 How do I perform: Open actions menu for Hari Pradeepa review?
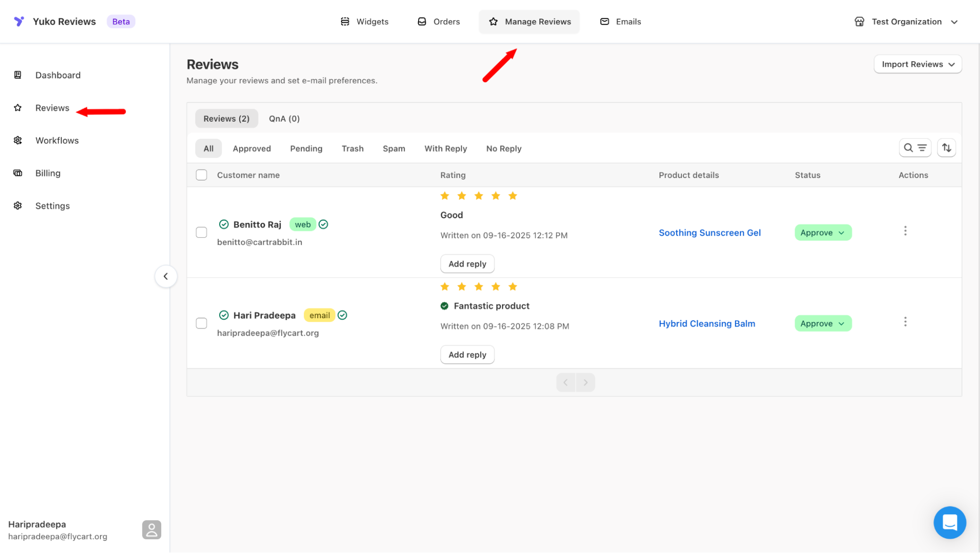point(905,322)
